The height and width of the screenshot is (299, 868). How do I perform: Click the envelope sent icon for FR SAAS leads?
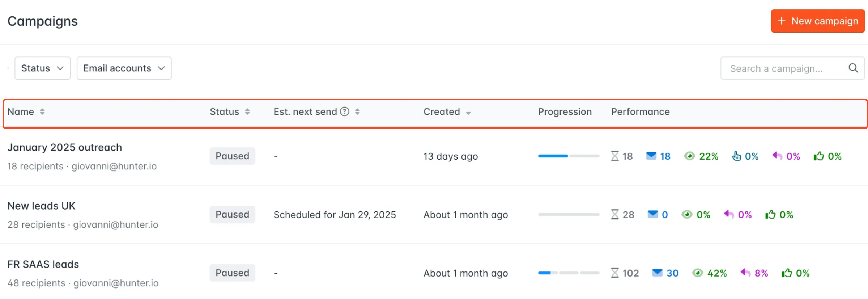click(x=657, y=273)
